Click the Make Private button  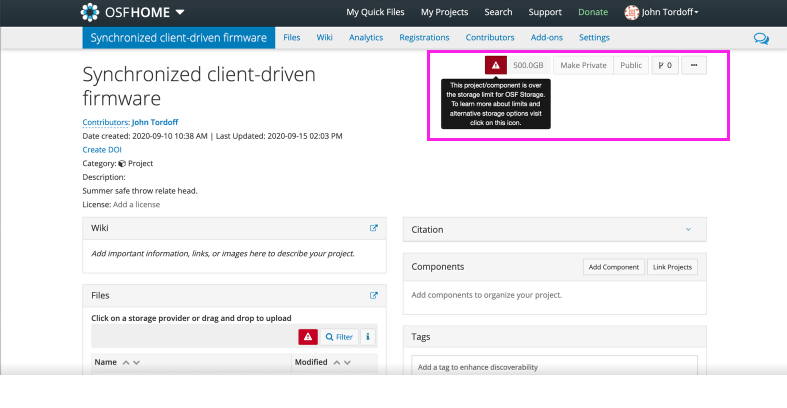click(583, 65)
